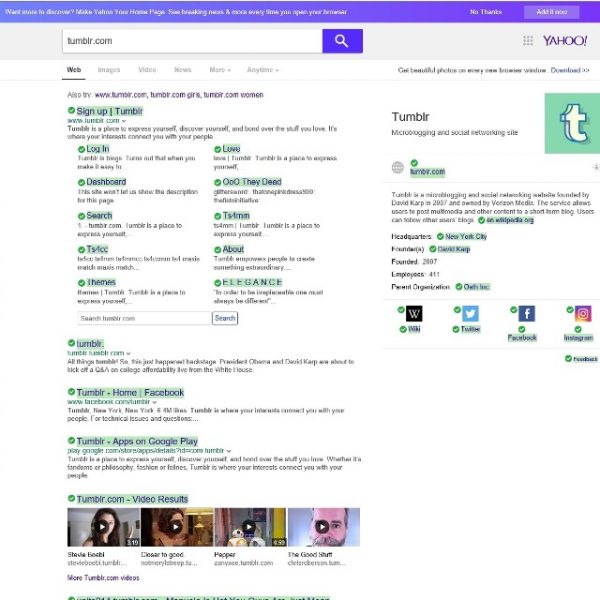Switch to News tab
The height and width of the screenshot is (600, 600).
(x=182, y=70)
